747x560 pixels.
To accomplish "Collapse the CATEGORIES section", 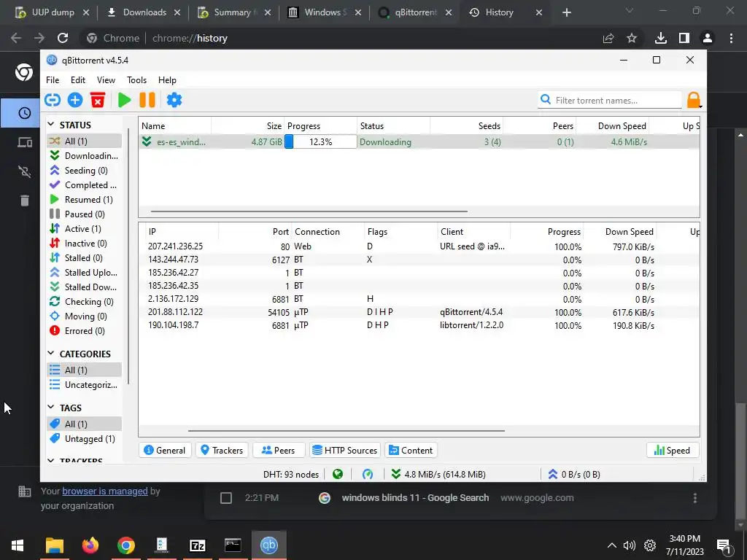I will (51, 354).
